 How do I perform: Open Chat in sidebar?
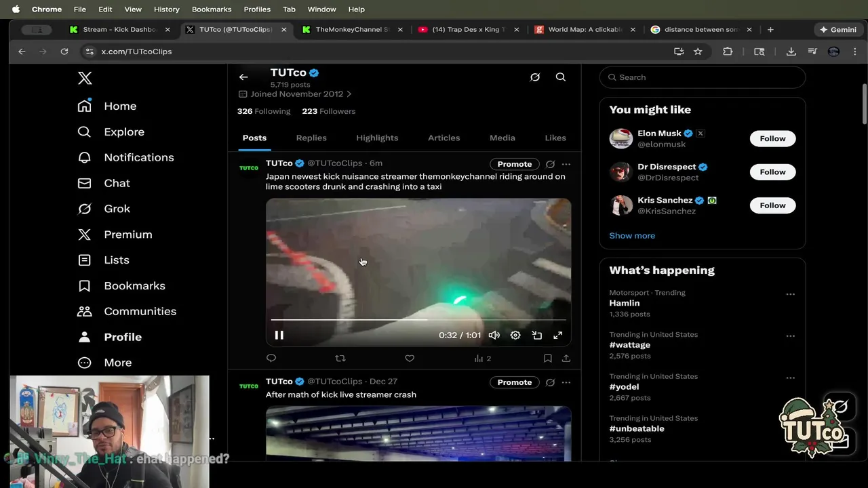pyautogui.click(x=104, y=183)
